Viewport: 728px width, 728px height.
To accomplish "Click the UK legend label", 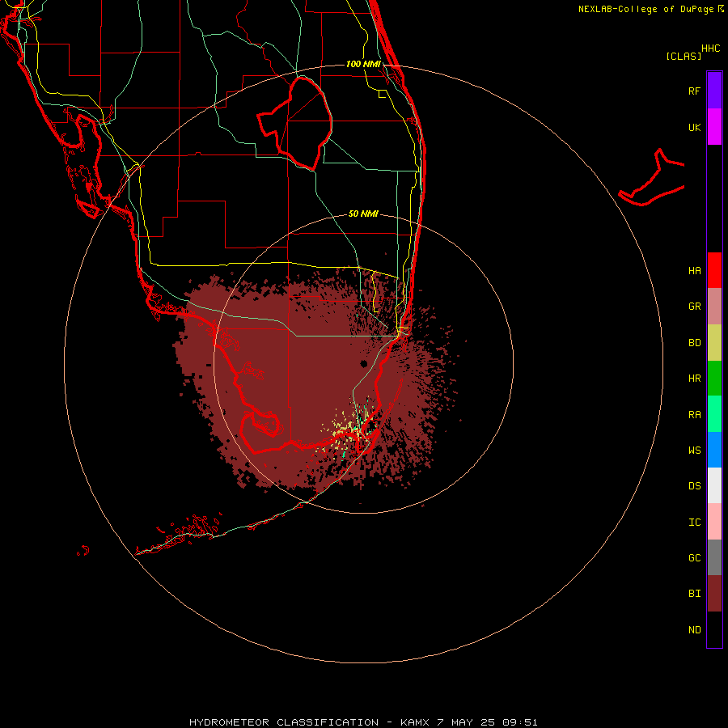I will [x=694, y=127].
